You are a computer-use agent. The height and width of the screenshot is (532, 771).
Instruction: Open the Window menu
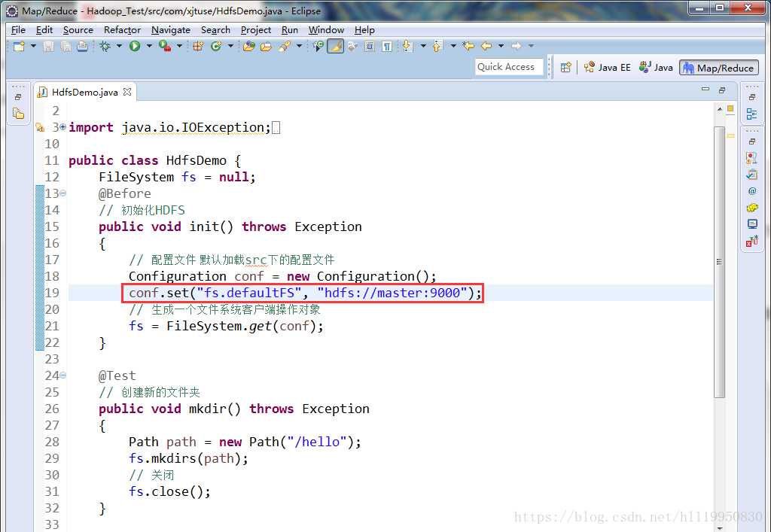pos(326,30)
